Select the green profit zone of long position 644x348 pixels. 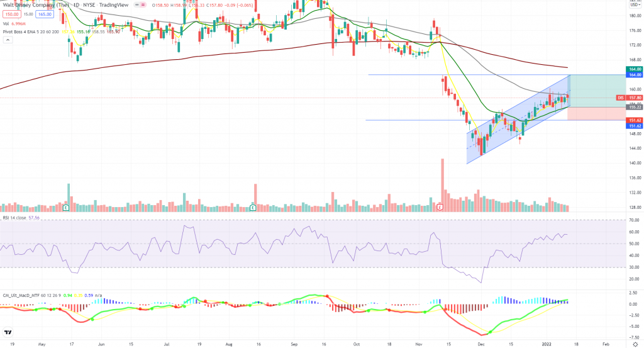click(x=598, y=91)
